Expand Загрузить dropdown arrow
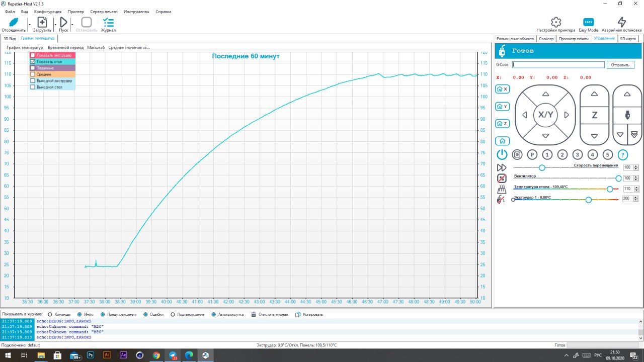The height and width of the screenshot is (362, 644). point(55,24)
